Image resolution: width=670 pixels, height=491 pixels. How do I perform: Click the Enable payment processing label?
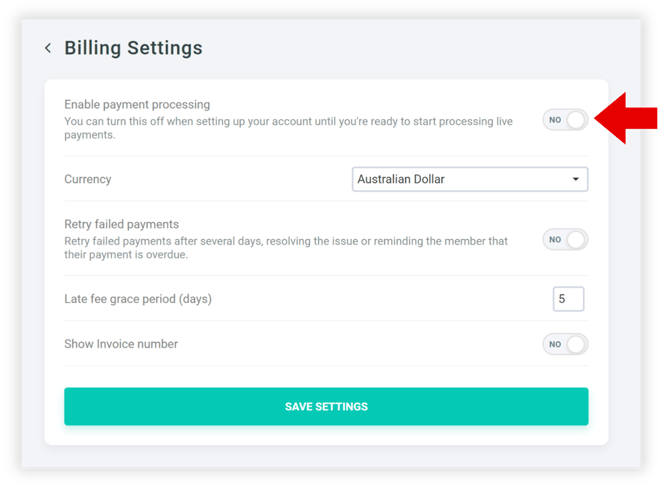(x=137, y=104)
